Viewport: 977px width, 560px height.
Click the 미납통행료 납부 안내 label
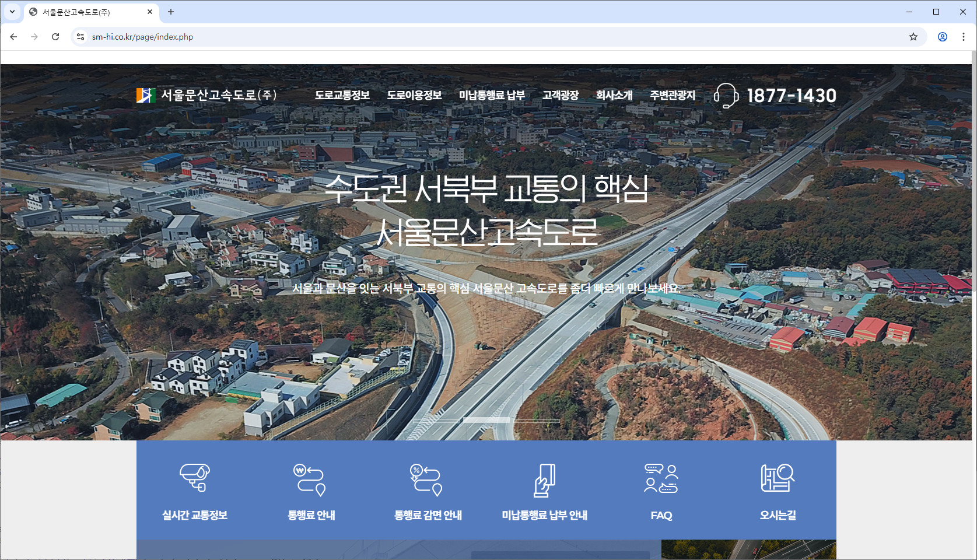545,515
